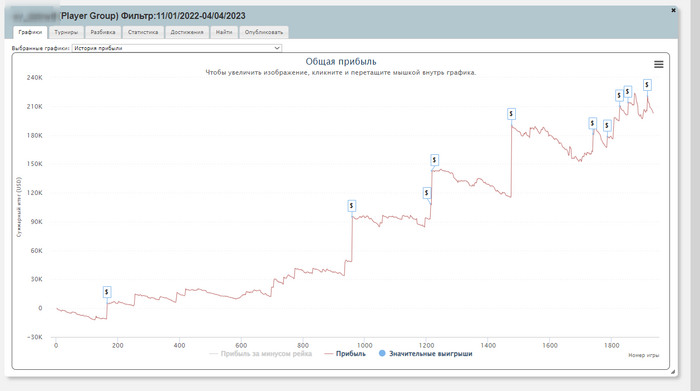Click the win marker near game 1475
Image resolution: width=700 pixels, height=391 pixels.
[x=511, y=114]
